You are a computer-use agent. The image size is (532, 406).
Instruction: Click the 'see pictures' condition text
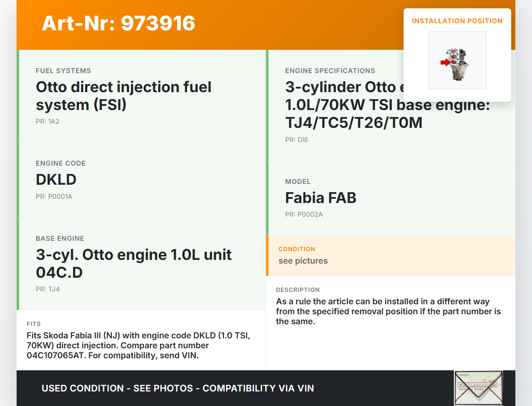[x=303, y=261]
